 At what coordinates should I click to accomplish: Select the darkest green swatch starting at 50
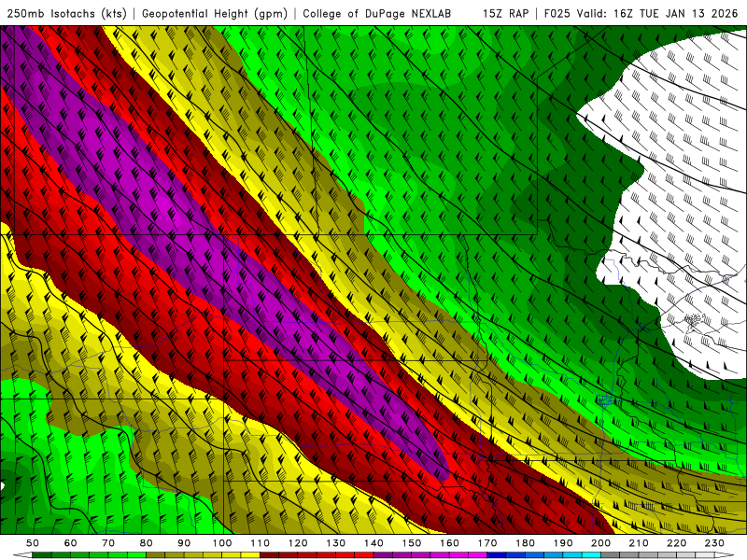[42, 555]
